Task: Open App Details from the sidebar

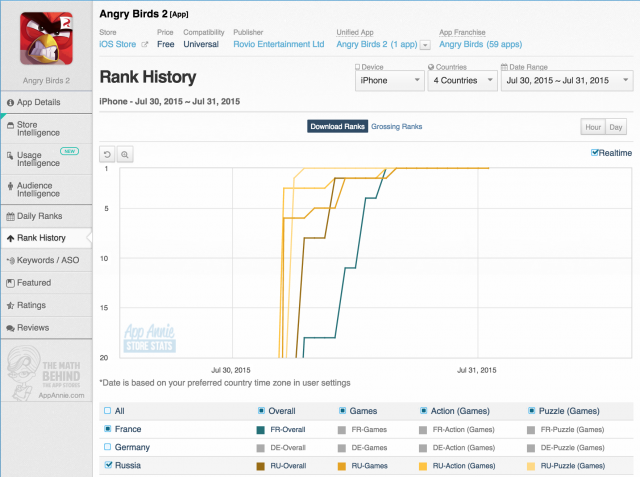Action: tap(39, 102)
